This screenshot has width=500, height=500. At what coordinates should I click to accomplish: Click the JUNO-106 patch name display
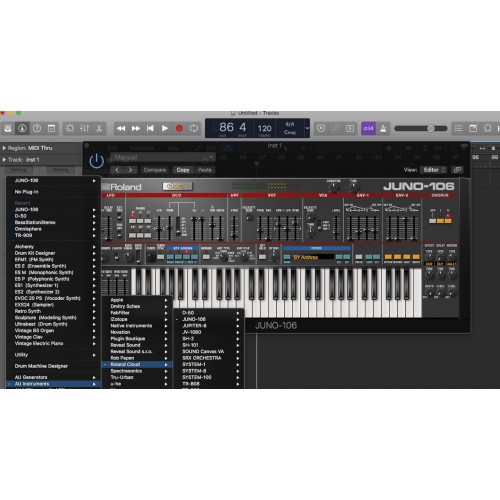[x=313, y=257]
